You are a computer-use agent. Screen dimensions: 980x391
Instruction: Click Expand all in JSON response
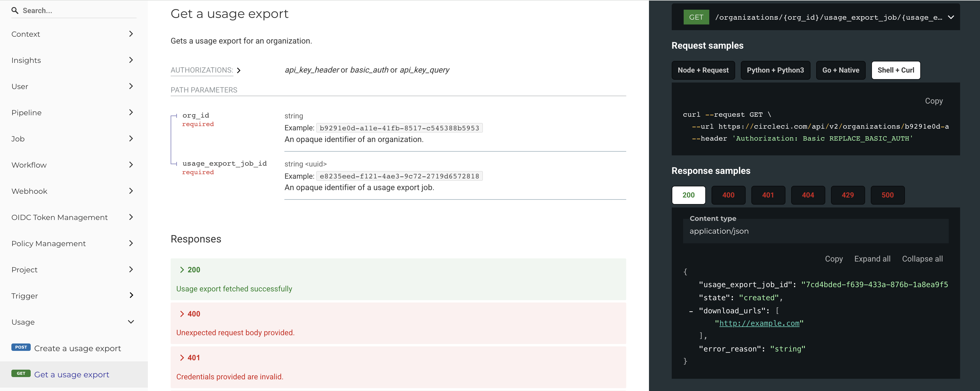click(x=872, y=259)
